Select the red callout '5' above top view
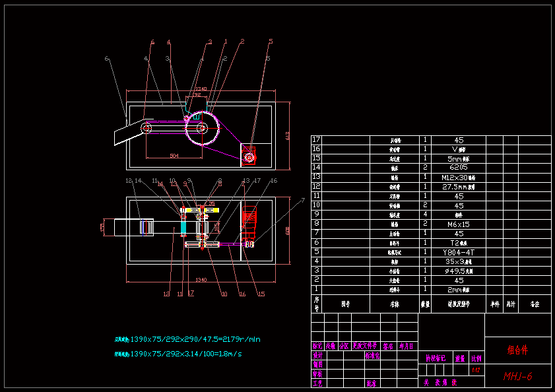This screenshot has height=392, width=555. coord(271,42)
